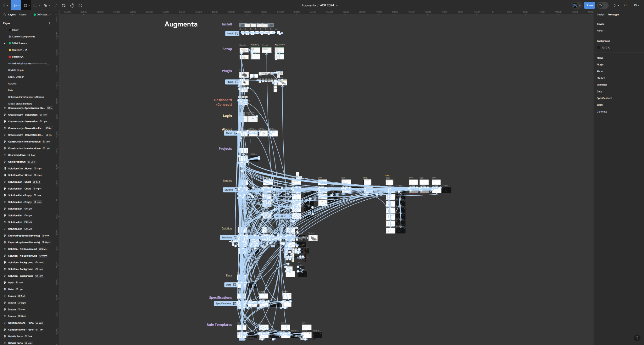Open the 3% zoom dropdown
644x345 pixels.
(636, 5)
